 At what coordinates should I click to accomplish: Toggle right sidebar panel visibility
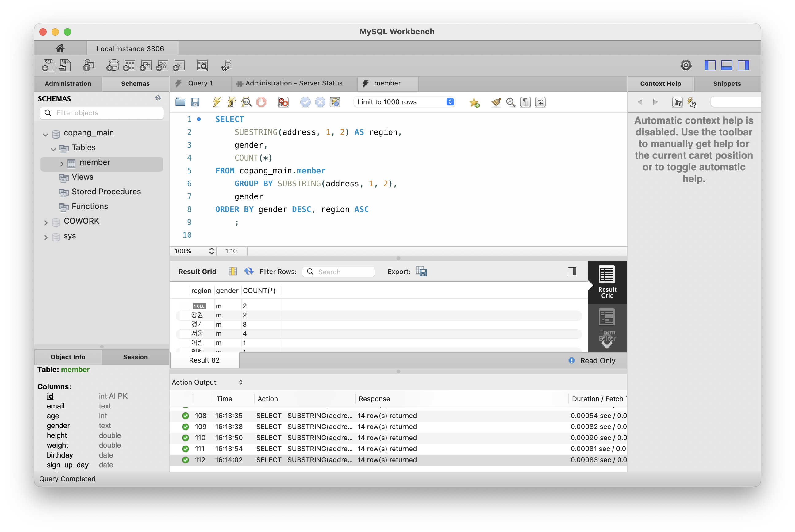pyautogui.click(x=743, y=65)
